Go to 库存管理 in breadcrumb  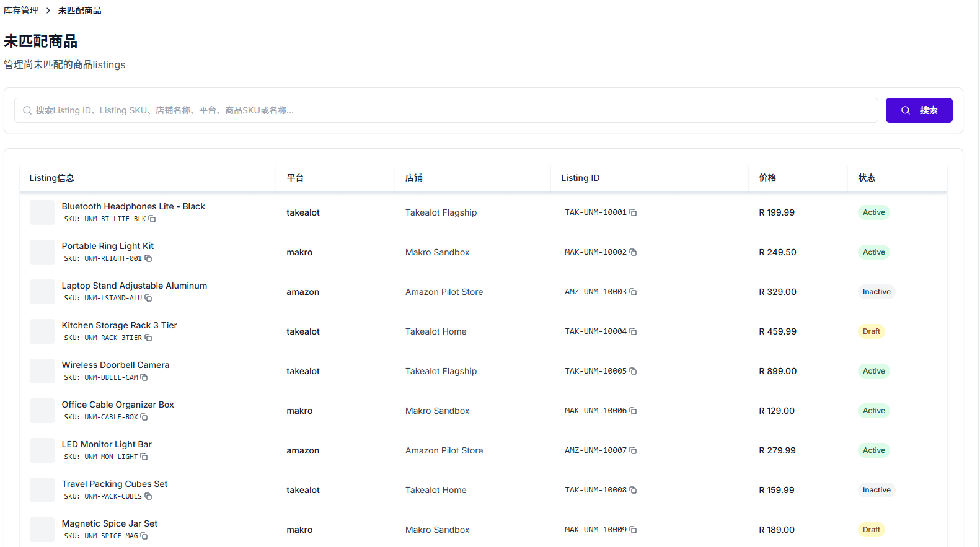tap(21, 11)
